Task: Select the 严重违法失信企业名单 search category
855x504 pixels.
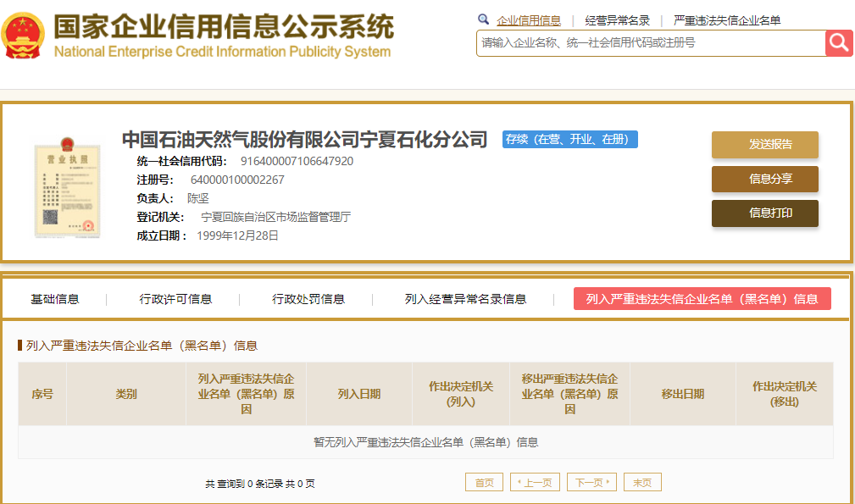Action: [x=727, y=20]
